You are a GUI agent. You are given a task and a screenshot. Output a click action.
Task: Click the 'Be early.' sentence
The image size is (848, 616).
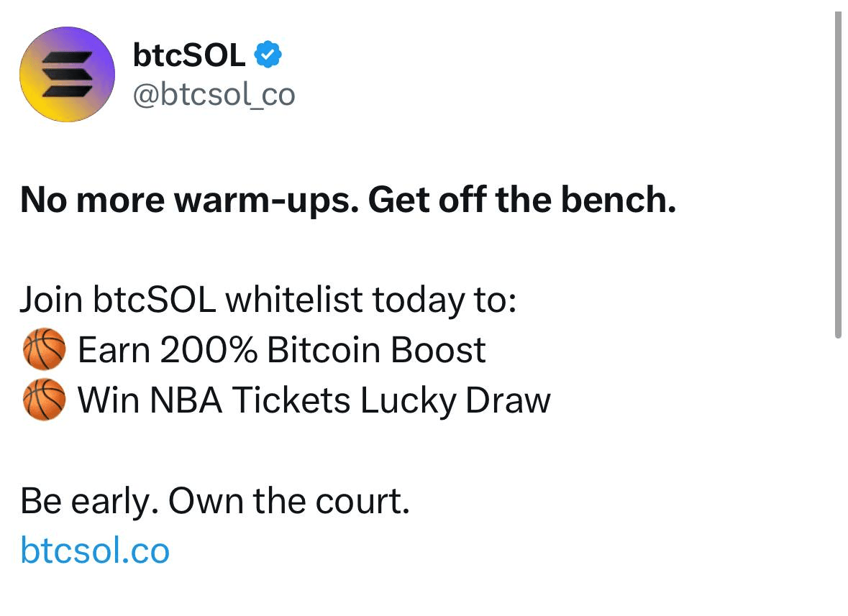click(x=90, y=502)
